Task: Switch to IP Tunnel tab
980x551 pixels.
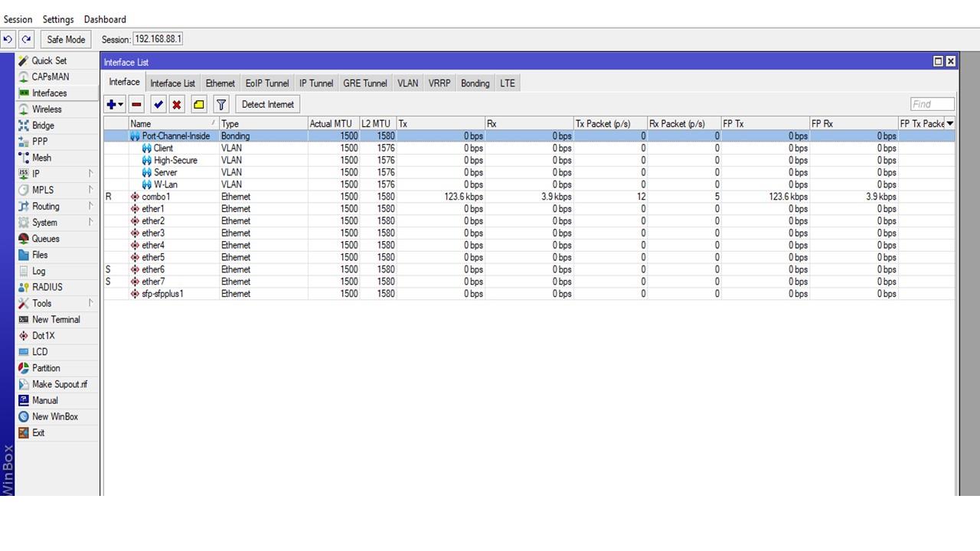Action: point(316,83)
